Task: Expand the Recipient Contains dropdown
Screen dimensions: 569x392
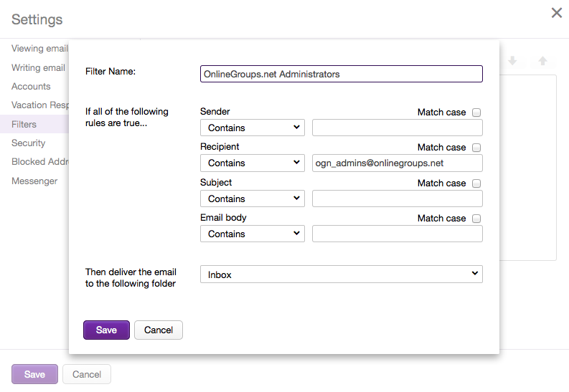Action: point(252,163)
